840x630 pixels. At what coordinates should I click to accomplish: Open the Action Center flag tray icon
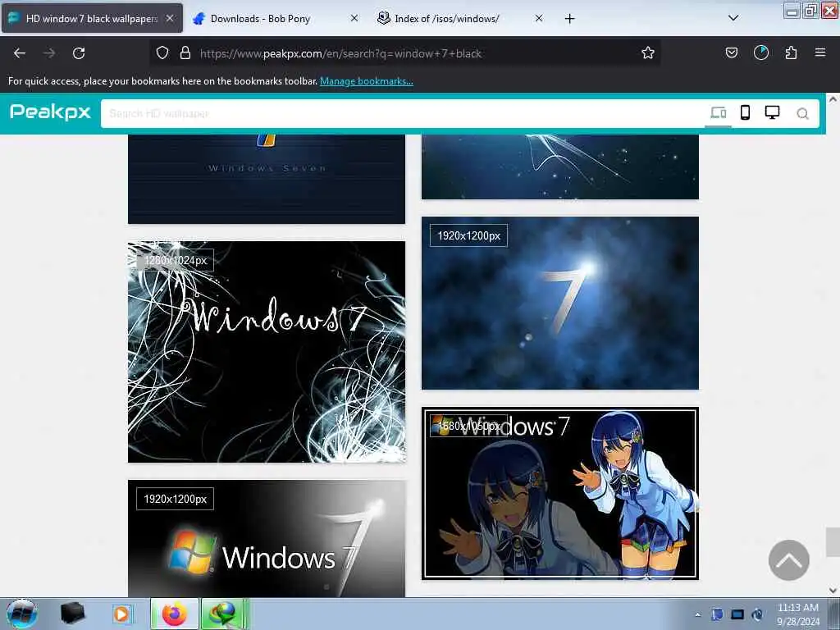[x=717, y=614]
